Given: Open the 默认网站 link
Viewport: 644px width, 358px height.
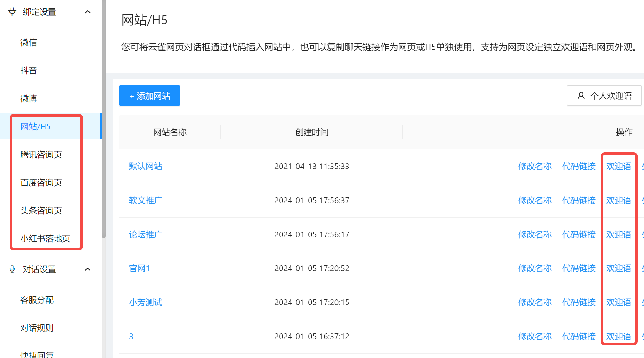Looking at the screenshot, I should click(145, 166).
